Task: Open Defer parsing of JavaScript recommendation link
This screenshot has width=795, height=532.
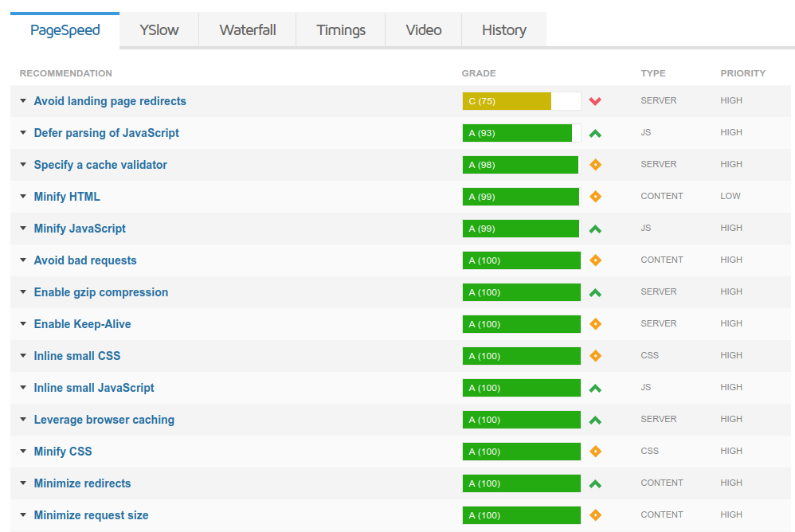Action: tap(107, 133)
